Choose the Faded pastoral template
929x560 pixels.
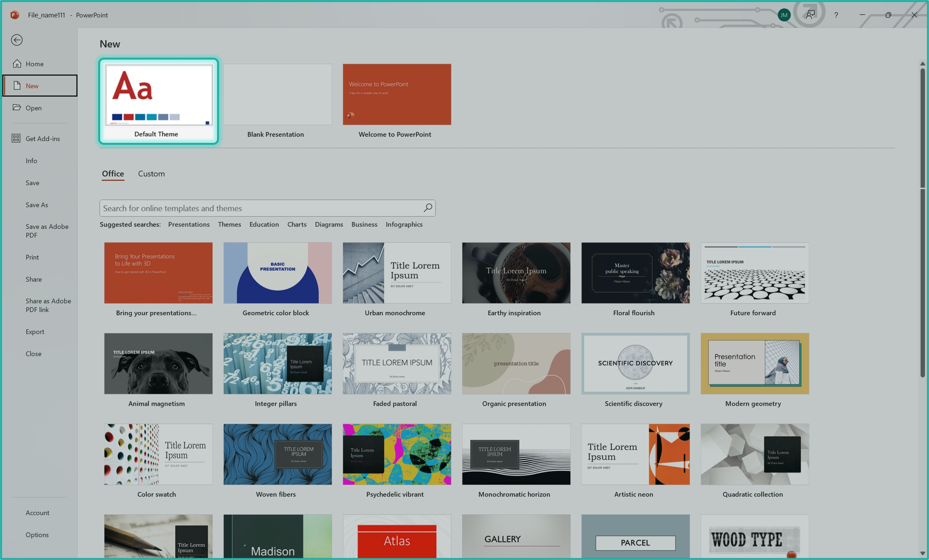pos(397,363)
